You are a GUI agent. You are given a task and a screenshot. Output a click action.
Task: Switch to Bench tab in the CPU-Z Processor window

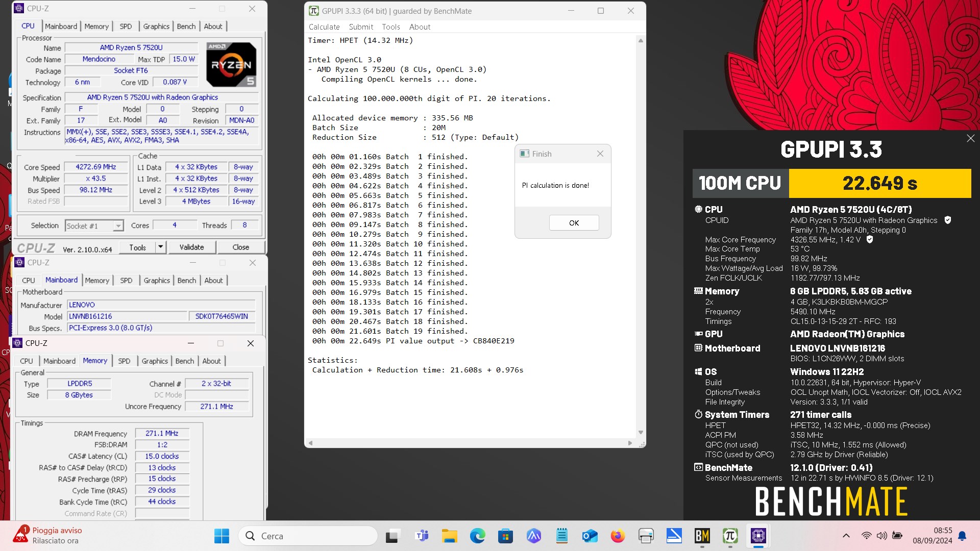coord(186,27)
